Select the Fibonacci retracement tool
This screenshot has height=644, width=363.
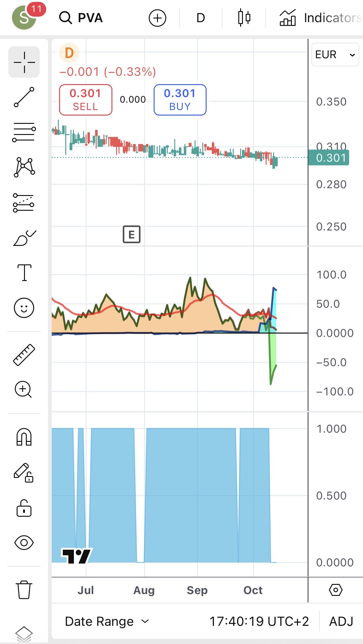tap(24, 132)
